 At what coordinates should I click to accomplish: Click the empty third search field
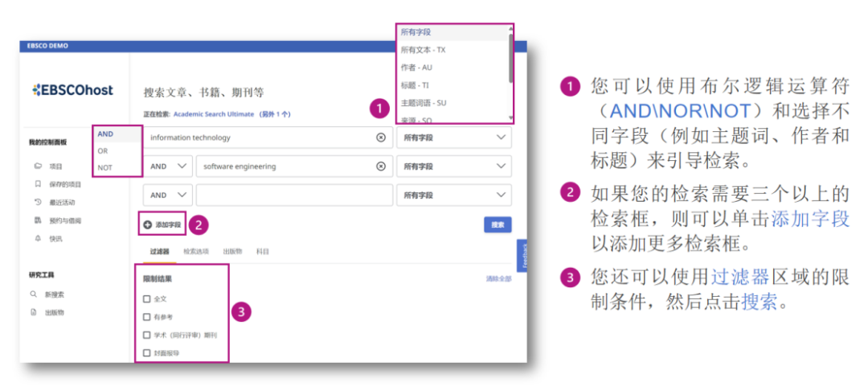click(294, 195)
